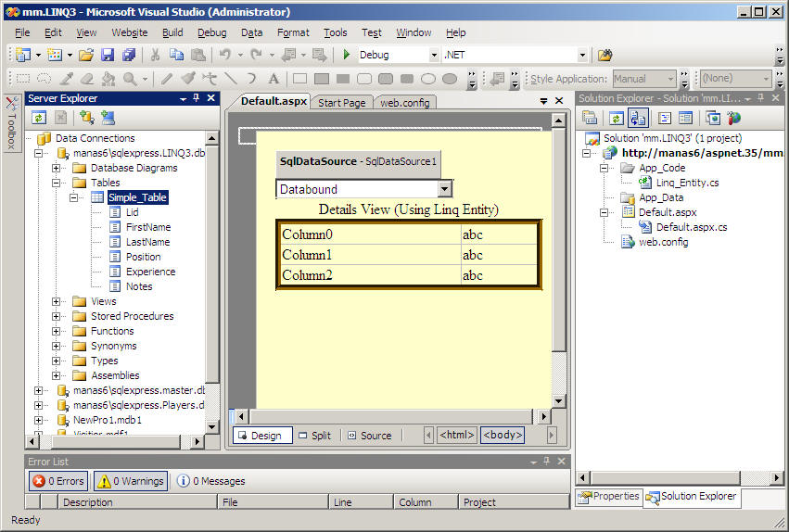Select the SqlDataSource1 control in designer
Image resolution: width=789 pixels, height=532 pixels.
[358, 162]
